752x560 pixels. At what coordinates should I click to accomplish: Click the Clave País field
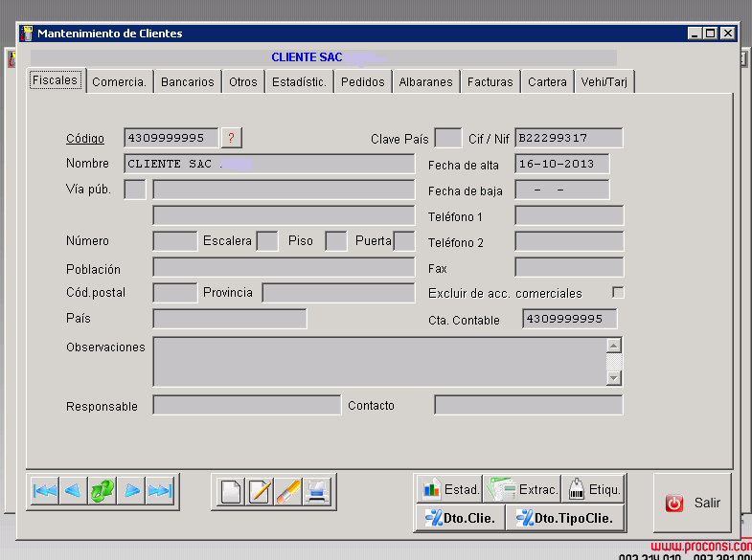point(448,138)
